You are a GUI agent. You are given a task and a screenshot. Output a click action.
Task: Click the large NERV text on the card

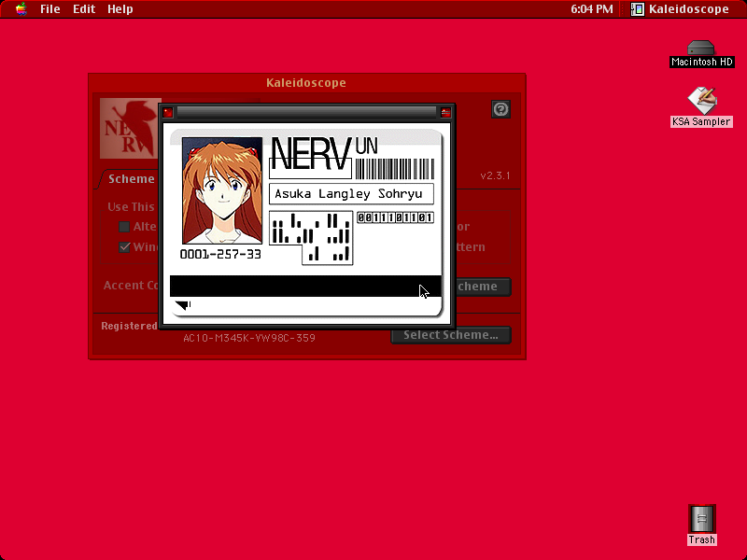311,154
